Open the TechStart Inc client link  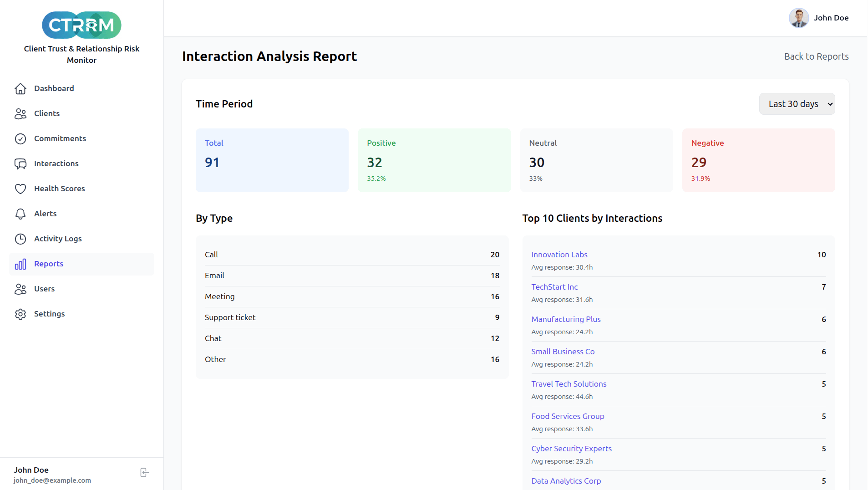pos(554,287)
